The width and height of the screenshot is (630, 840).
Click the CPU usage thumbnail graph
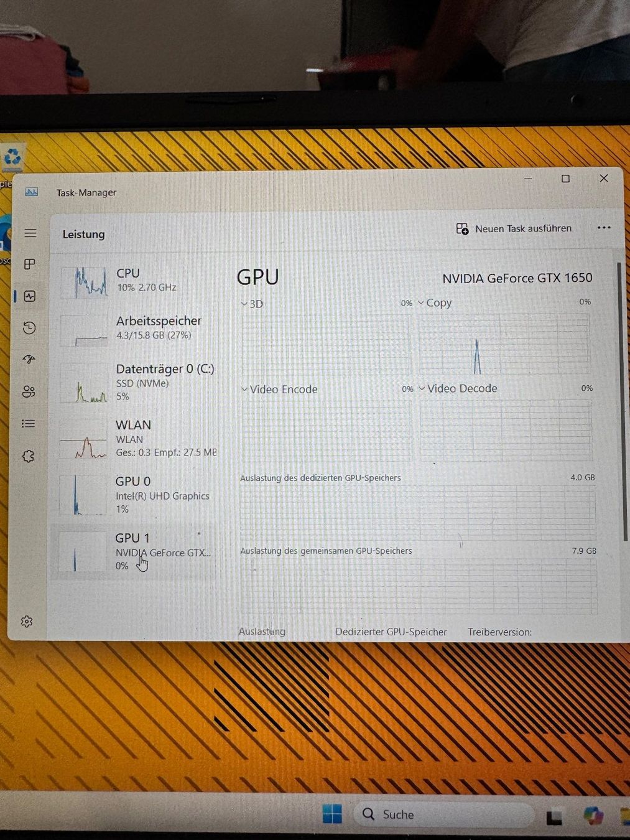coord(83,282)
